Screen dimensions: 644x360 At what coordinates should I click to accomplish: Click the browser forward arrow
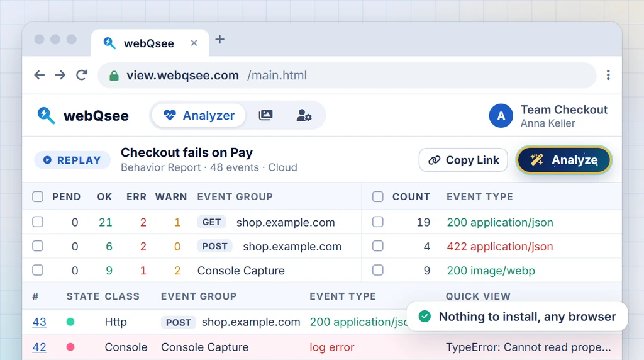(60, 75)
